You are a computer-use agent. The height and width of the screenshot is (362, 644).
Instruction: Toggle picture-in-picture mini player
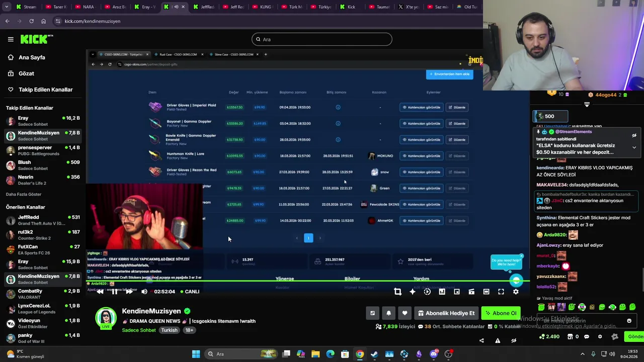[457, 292]
